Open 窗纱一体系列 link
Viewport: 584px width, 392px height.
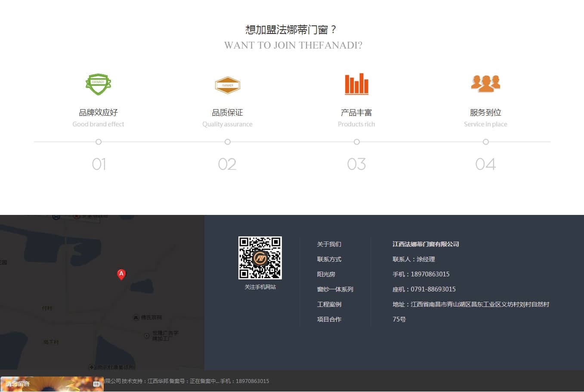pos(335,289)
